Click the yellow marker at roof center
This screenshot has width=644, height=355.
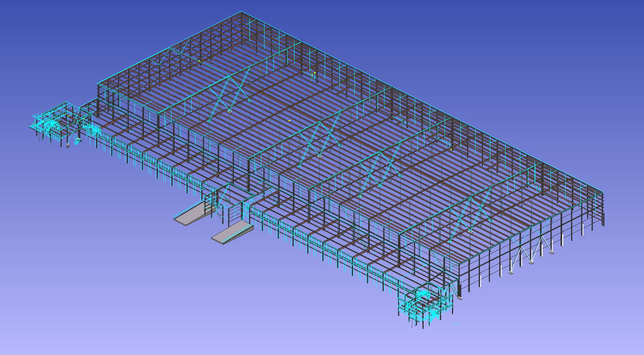coord(289,121)
